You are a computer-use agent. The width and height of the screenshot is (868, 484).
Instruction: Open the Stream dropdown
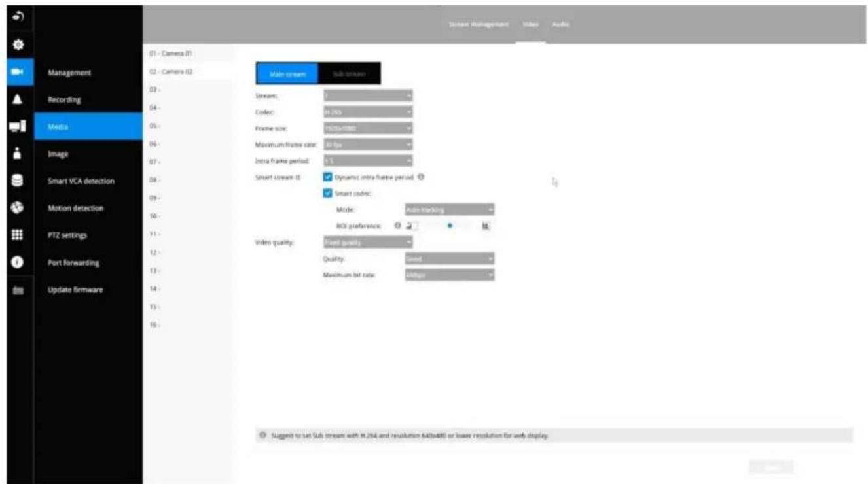[369, 95]
